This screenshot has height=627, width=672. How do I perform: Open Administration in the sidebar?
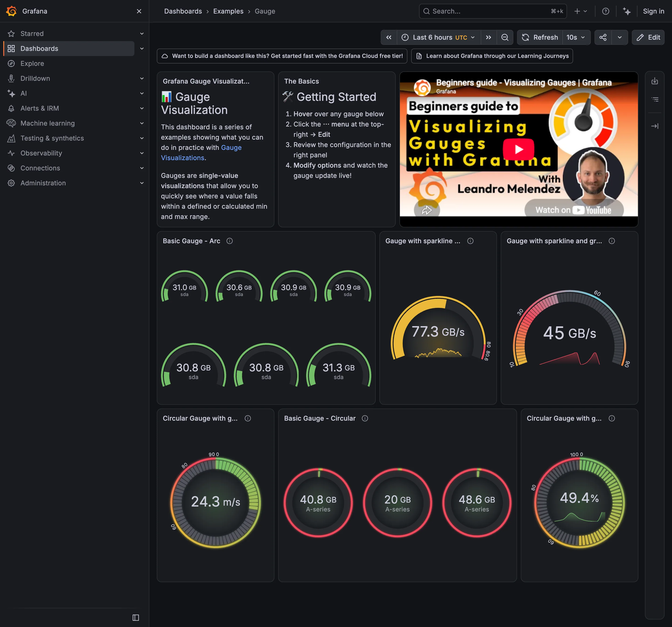pos(43,183)
